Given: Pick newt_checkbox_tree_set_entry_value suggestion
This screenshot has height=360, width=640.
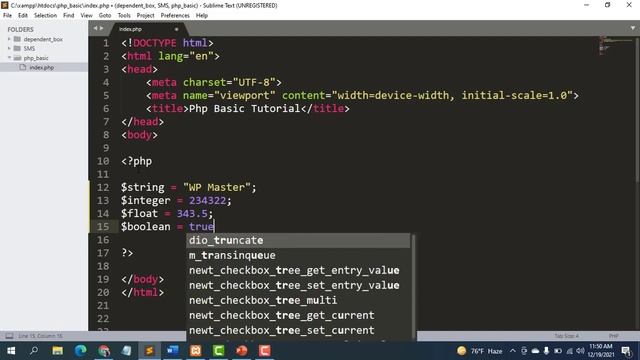Looking at the screenshot, I should tap(298, 285).
